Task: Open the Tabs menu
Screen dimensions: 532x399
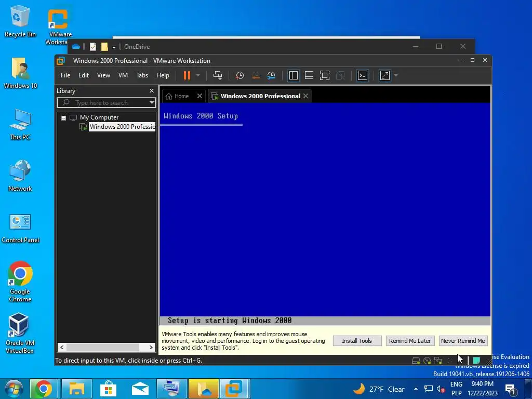Action: [142, 75]
